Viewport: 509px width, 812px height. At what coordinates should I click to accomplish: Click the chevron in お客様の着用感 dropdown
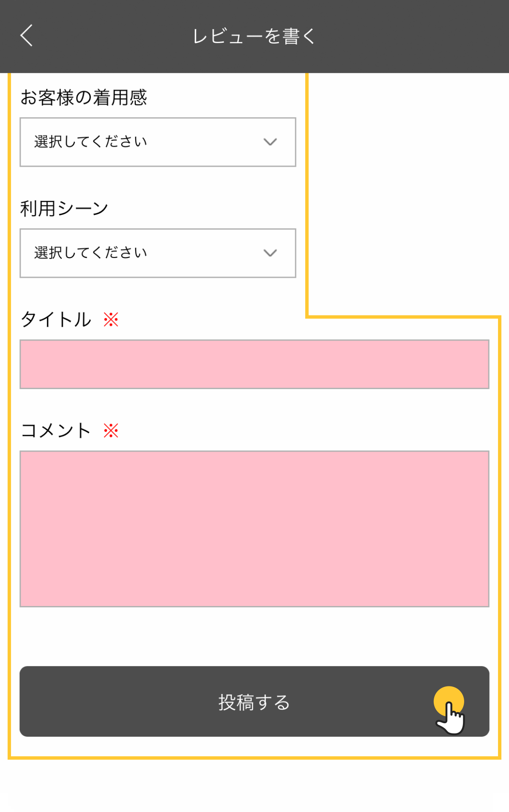tap(270, 142)
